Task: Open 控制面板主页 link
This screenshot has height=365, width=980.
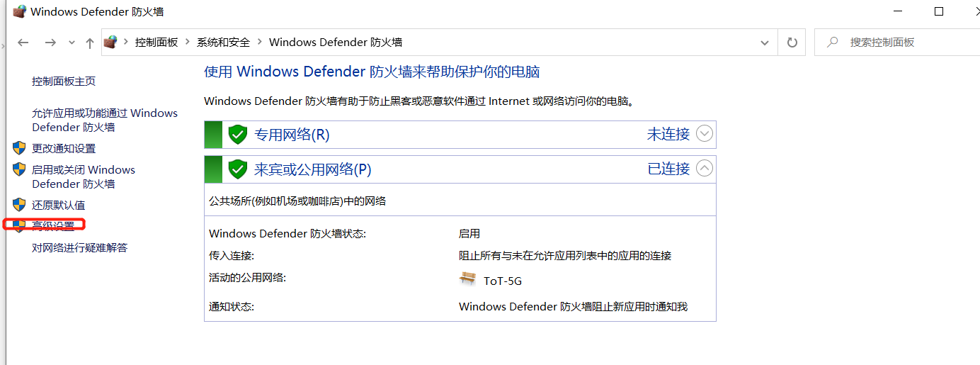Action: (x=64, y=82)
